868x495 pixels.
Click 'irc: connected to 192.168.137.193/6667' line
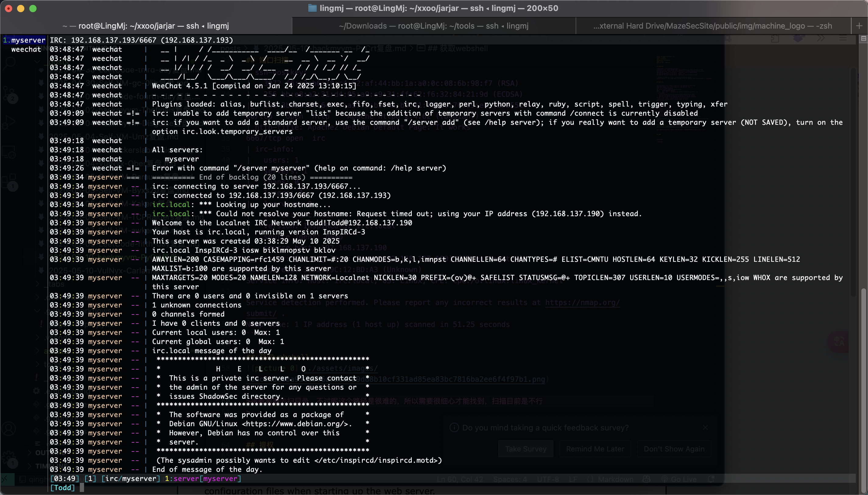(x=271, y=195)
